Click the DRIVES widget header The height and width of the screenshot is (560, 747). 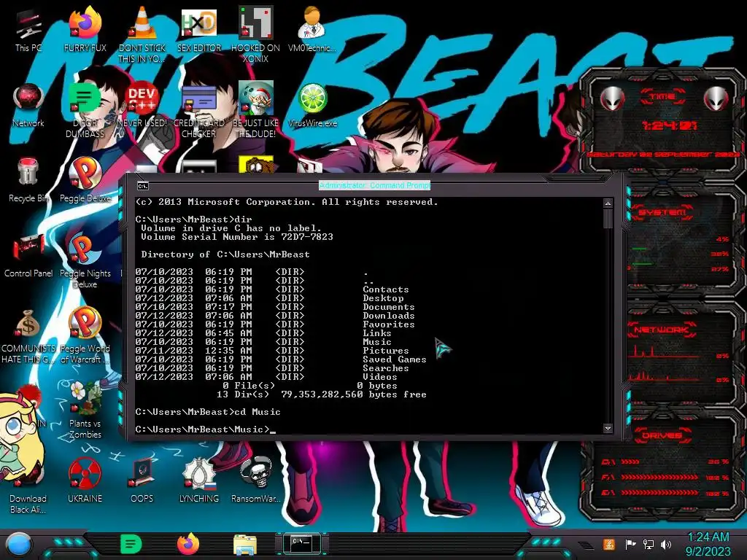pyautogui.click(x=662, y=435)
